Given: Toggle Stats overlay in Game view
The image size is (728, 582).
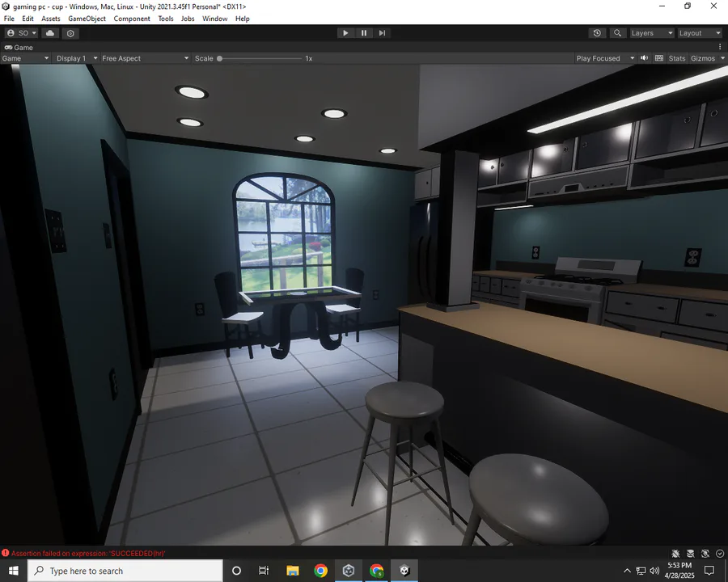Looking at the screenshot, I should [x=676, y=58].
